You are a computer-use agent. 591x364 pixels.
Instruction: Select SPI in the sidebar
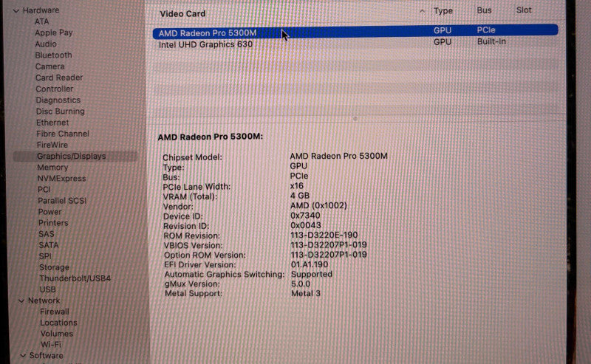(45, 256)
